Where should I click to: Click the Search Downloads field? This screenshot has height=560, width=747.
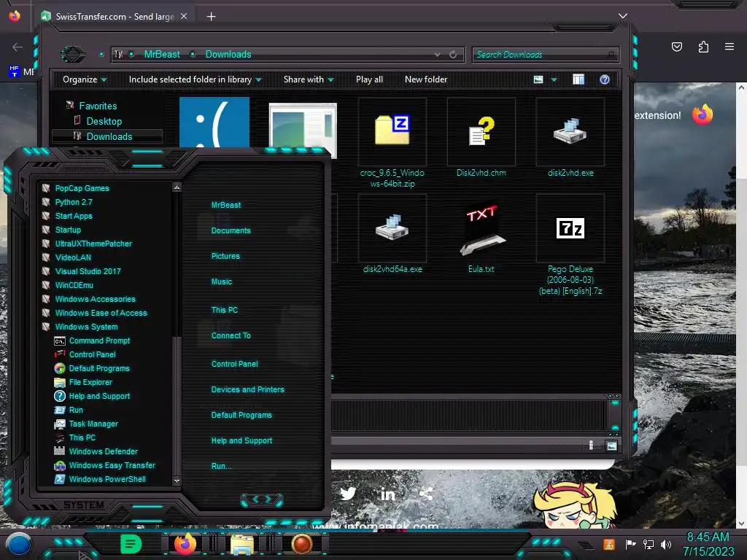(x=545, y=55)
